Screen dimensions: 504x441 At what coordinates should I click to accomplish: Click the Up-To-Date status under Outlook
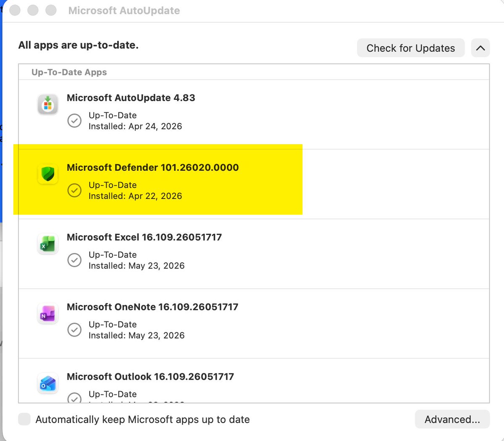[113, 394]
